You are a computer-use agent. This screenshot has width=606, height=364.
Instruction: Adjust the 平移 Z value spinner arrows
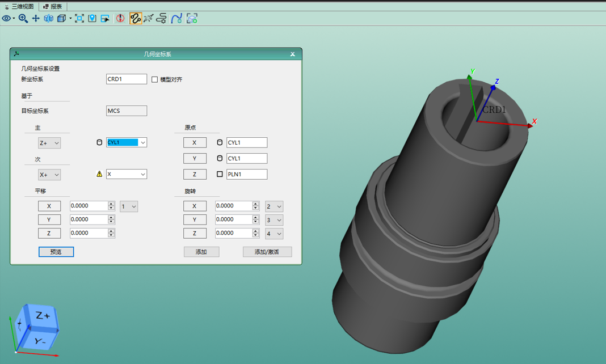pos(111,233)
